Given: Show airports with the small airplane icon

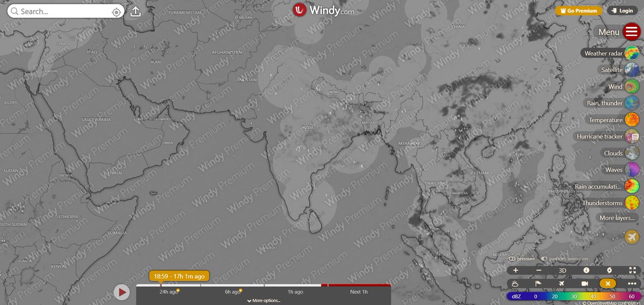Looking at the screenshot, I should 561,283.
